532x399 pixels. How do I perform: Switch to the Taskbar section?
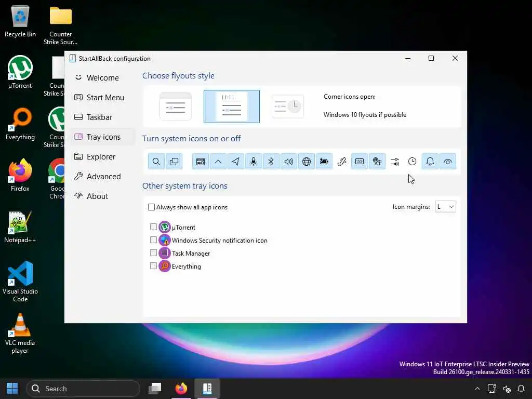tap(103, 117)
